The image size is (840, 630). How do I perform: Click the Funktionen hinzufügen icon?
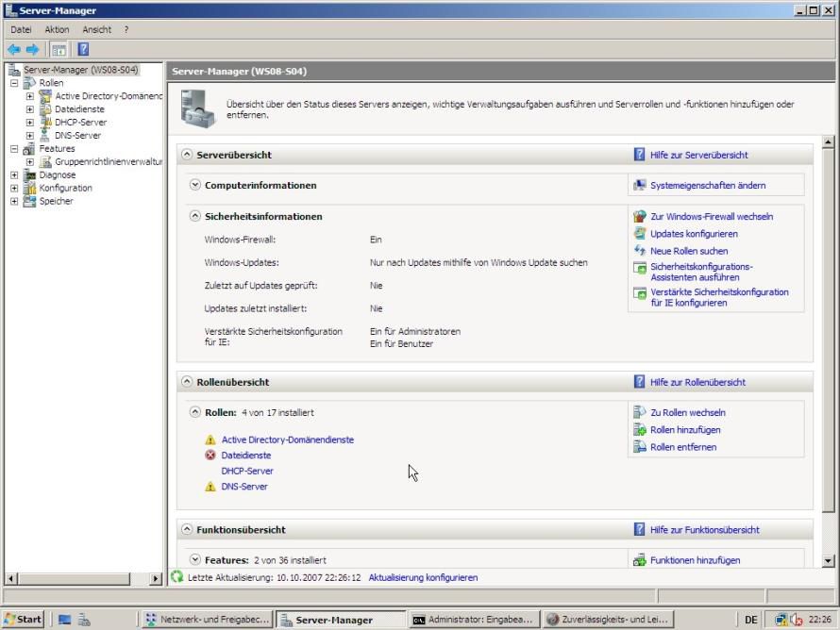tap(640, 560)
